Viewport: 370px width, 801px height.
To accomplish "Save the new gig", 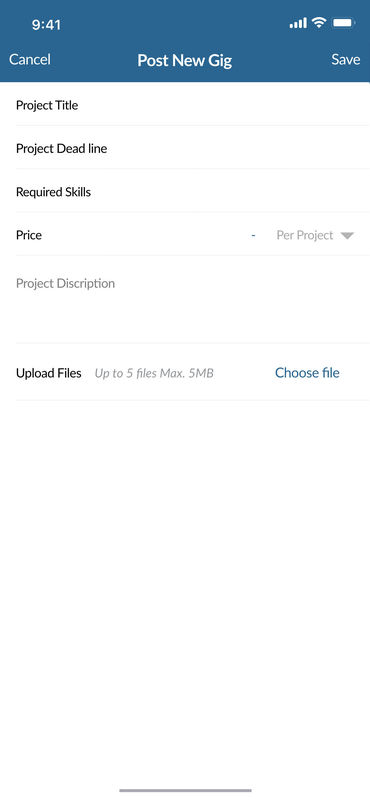I will click(x=345, y=59).
